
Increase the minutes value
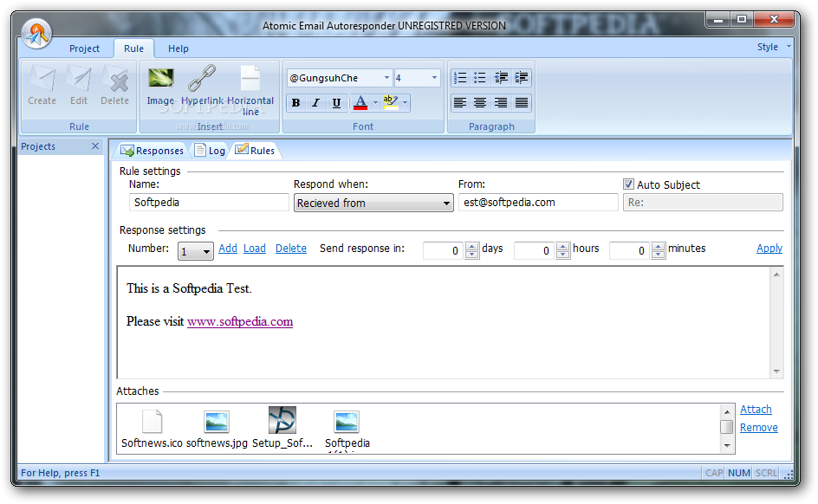pos(659,247)
